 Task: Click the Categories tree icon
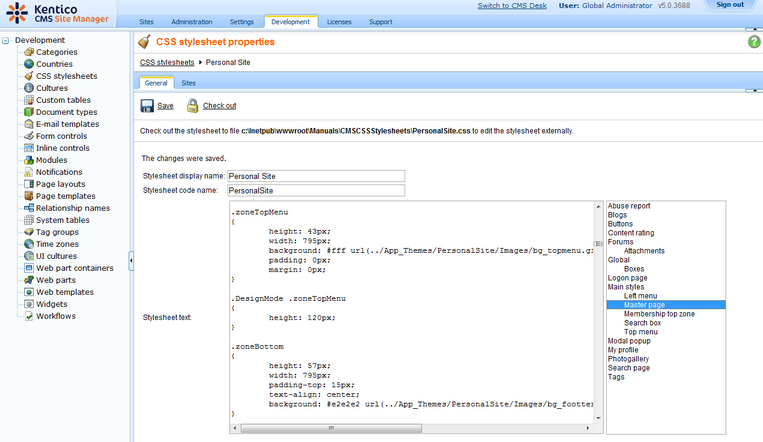click(x=29, y=52)
